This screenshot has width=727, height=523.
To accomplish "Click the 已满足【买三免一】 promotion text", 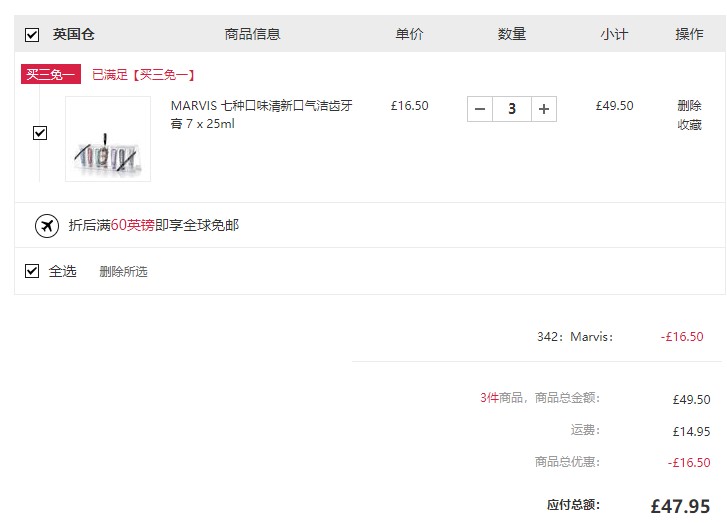I will pyautogui.click(x=143, y=75).
